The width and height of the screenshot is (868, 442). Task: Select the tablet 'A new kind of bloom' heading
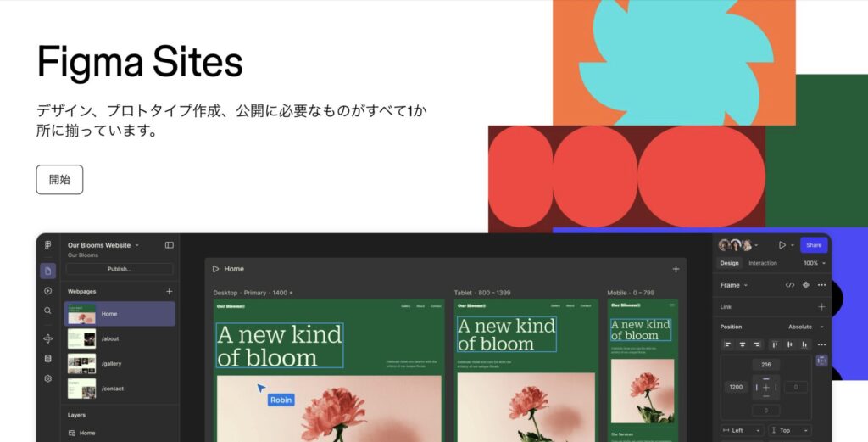507,334
